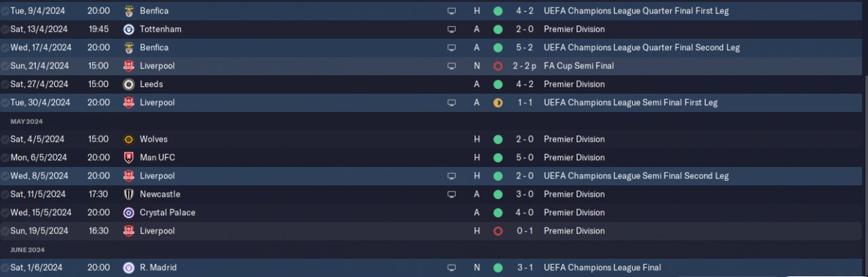Tick the checkmark beside Sat, 1/6/2024

pyautogui.click(x=5, y=267)
